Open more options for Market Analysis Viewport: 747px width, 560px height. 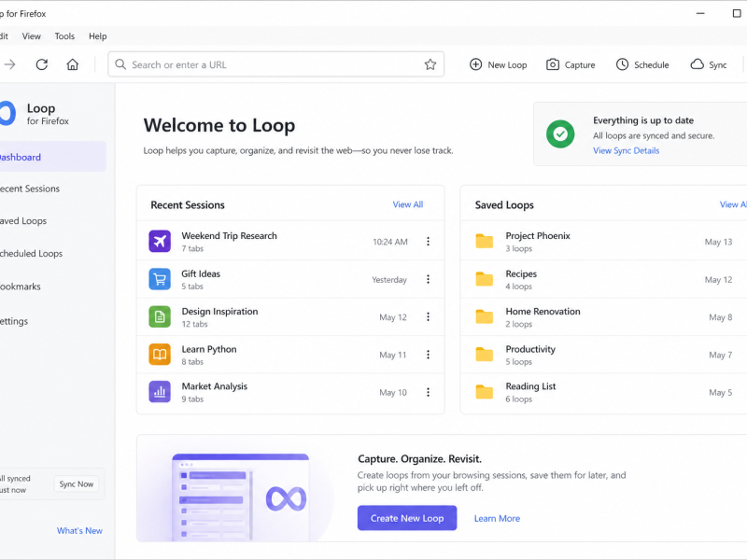tap(428, 392)
